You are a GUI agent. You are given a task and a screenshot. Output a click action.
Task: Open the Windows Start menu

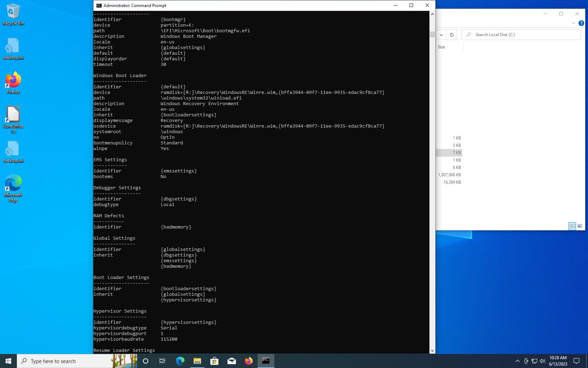pyautogui.click(x=8, y=361)
